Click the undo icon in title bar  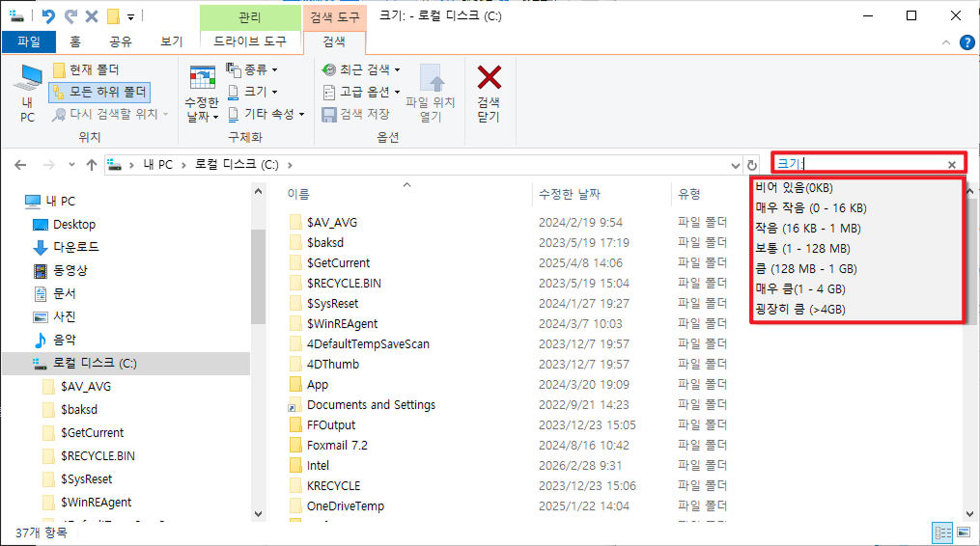coord(48,16)
